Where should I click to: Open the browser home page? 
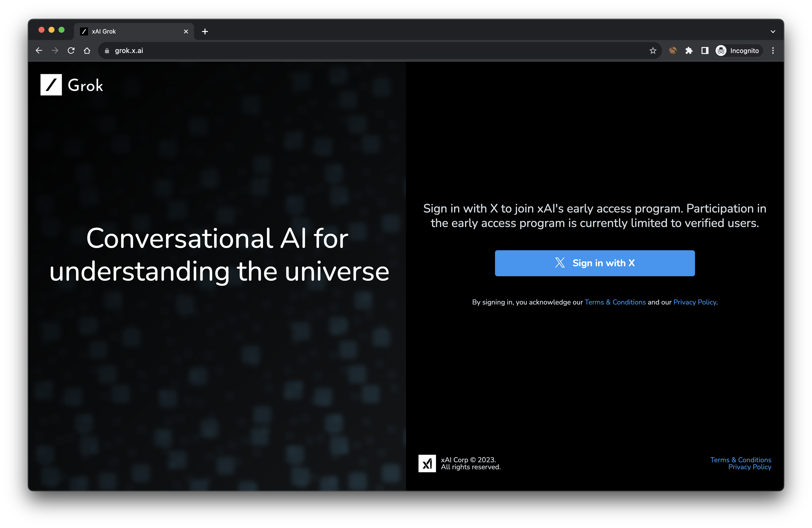[87, 50]
